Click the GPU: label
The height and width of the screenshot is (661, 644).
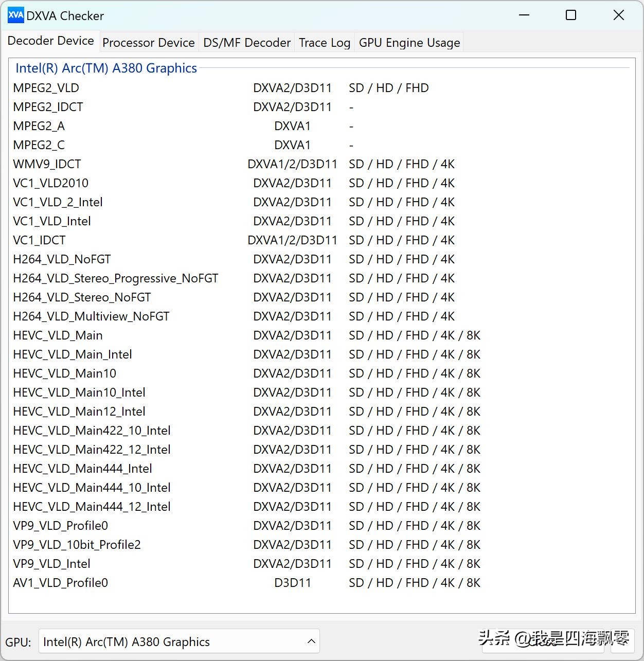pyautogui.click(x=19, y=642)
